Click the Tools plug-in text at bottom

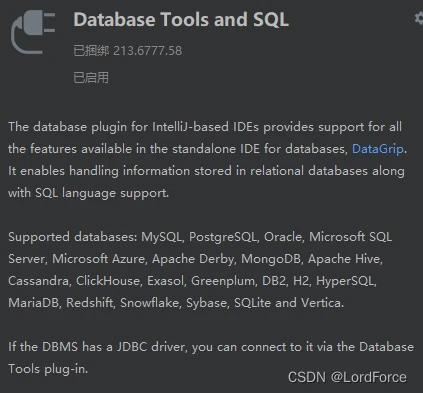click(47, 369)
